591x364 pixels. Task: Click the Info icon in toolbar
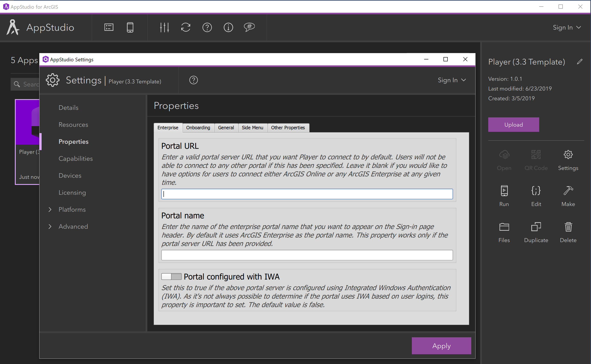tap(228, 27)
